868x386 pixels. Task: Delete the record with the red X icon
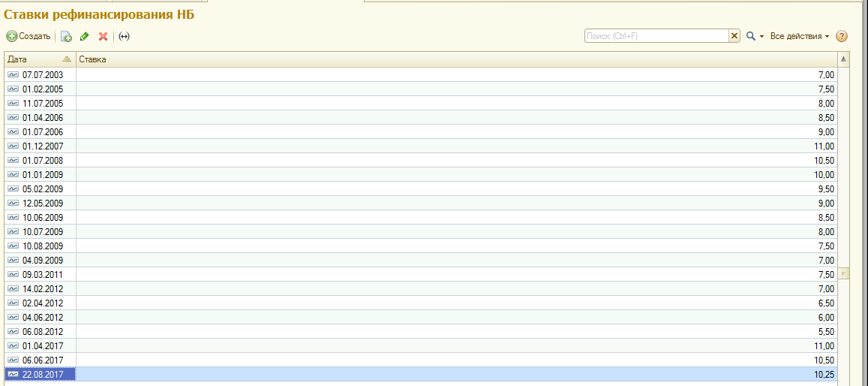tap(103, 37)
